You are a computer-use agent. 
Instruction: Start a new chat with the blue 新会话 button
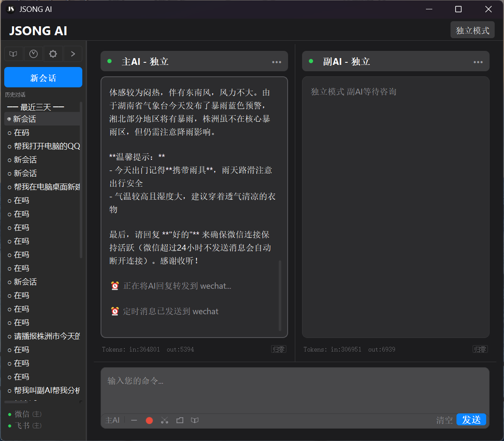click(43, 77)
